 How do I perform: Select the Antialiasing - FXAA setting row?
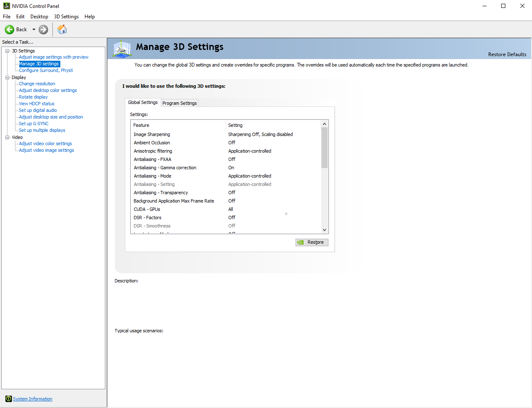152,159
